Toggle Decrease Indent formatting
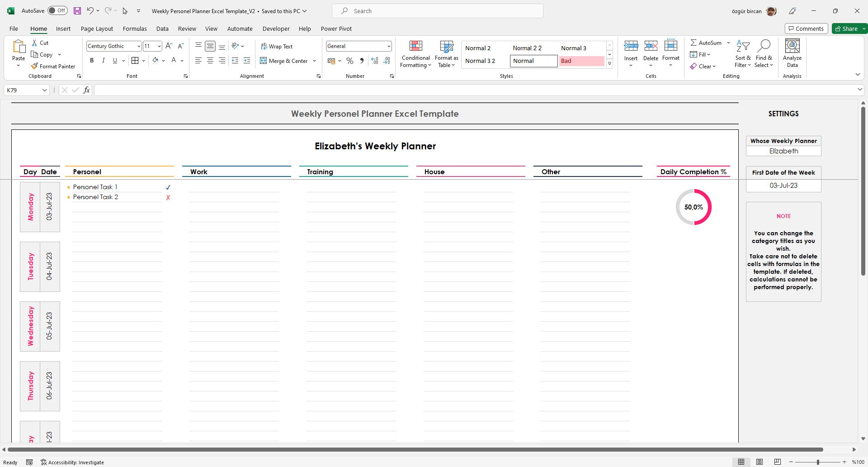The height and width of the screenshot is (467, 868). [235, 60]
